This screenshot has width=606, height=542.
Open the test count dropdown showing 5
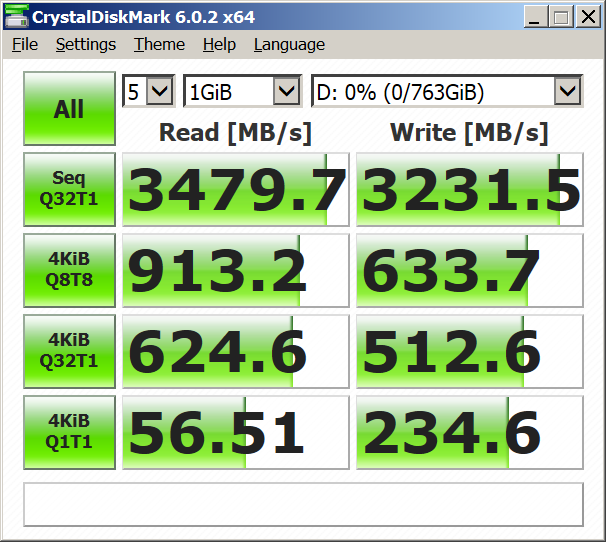148,93
